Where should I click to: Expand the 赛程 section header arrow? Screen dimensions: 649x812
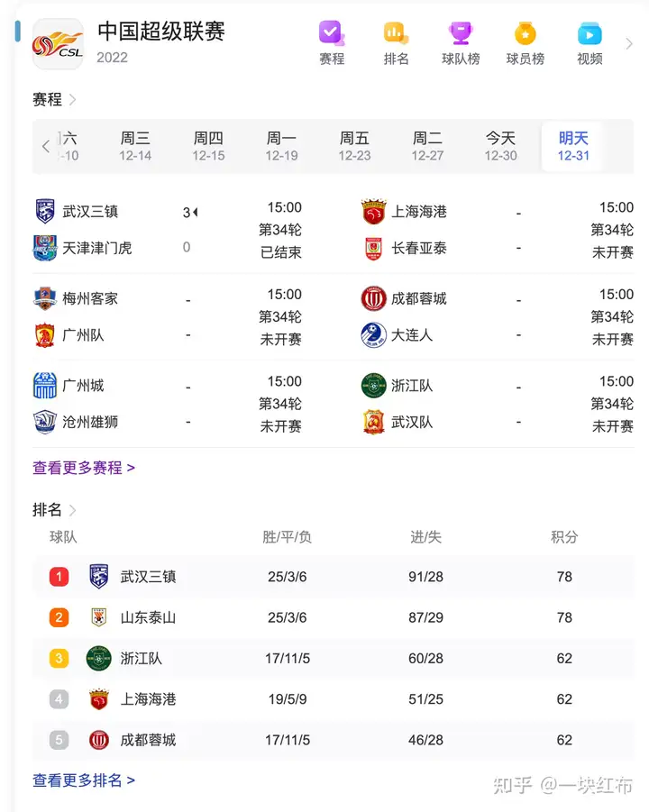[72, 99]
